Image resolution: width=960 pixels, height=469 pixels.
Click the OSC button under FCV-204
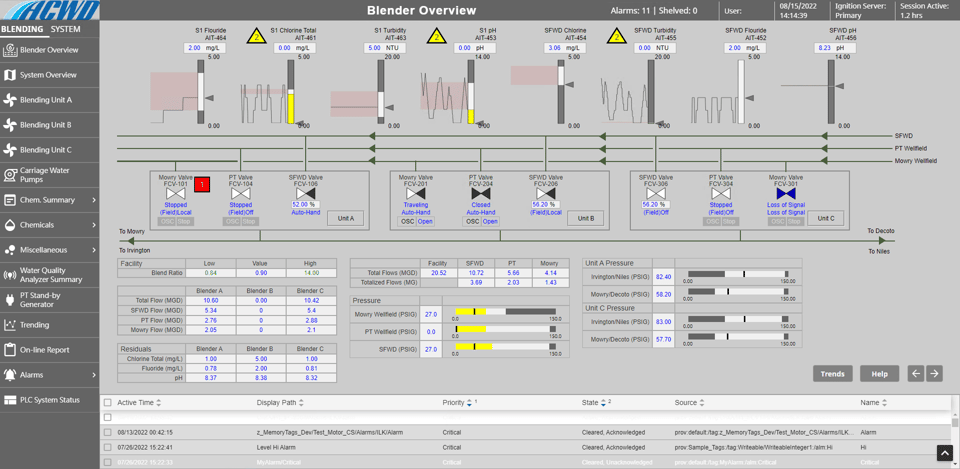click(473, 222)
